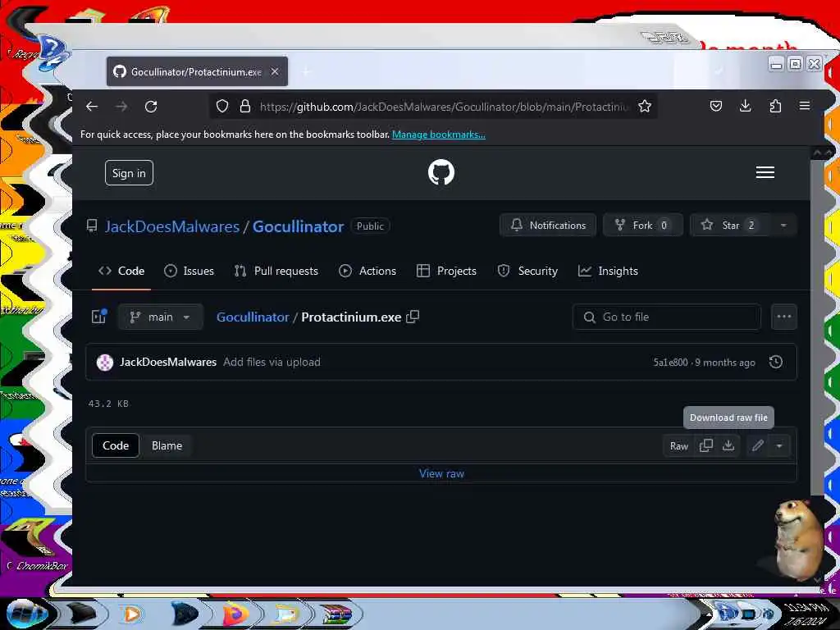Open commit history clock icon
Image resolution: width=840 pixels, height=630 pixels.
[x=776, y=362]
